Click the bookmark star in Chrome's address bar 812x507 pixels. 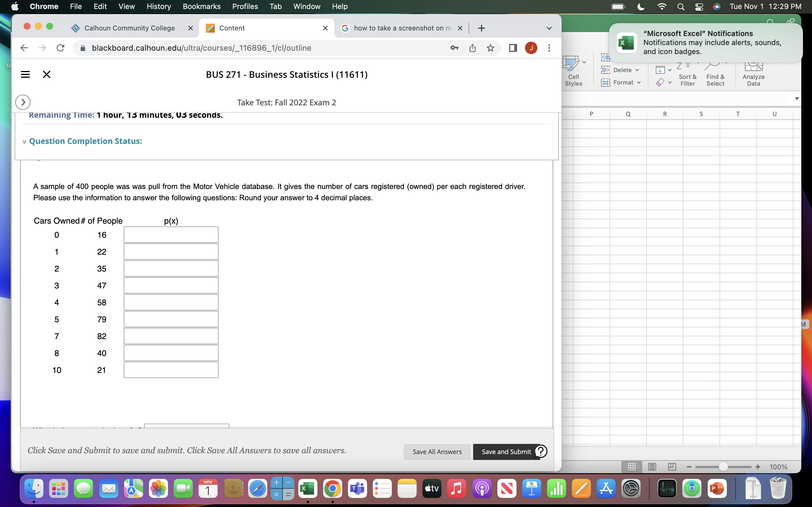[x=490, y=48]
